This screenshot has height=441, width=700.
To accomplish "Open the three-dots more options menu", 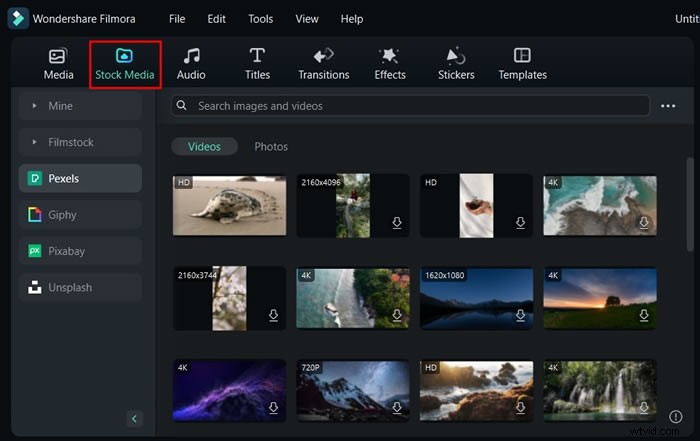I will (x=668, y=106).
